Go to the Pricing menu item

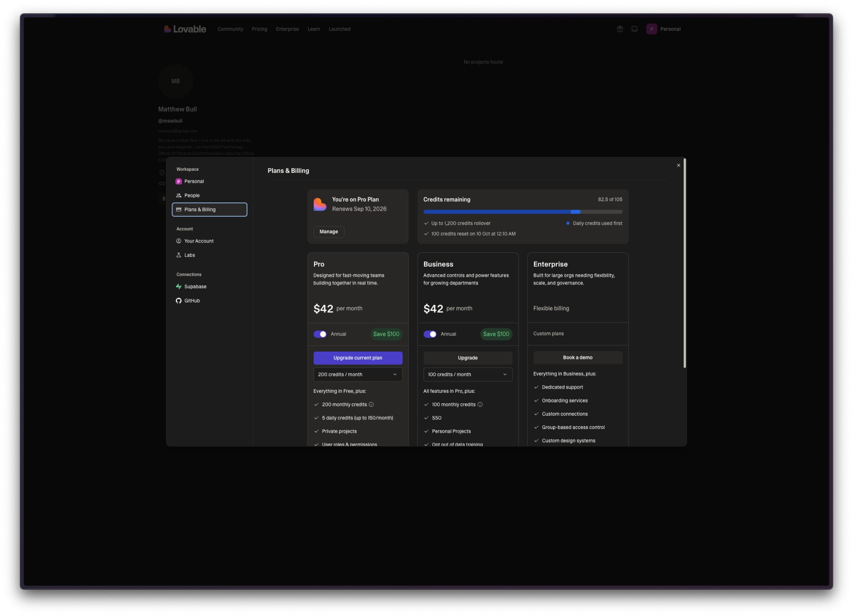pyautogui.click(x=259, y=29)
